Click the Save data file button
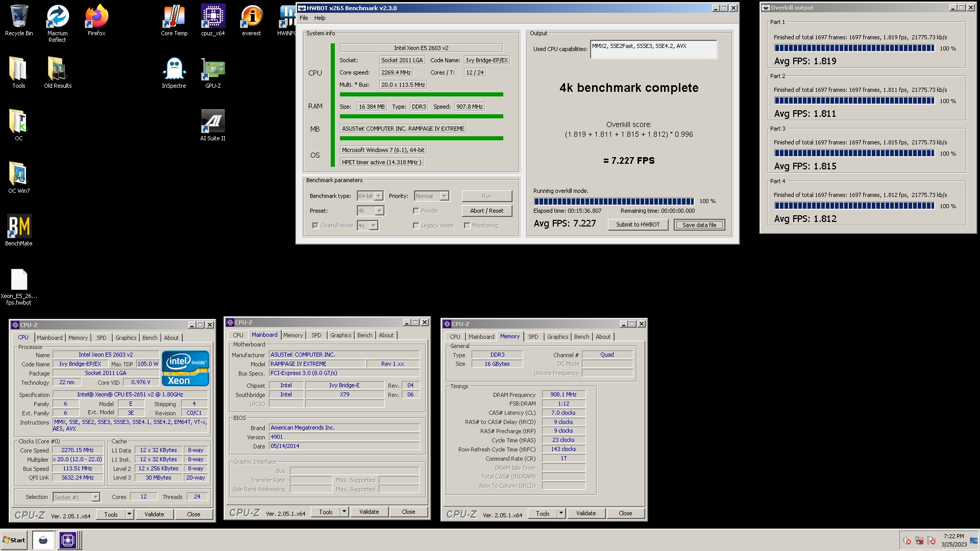 click(x=699, y=225)
